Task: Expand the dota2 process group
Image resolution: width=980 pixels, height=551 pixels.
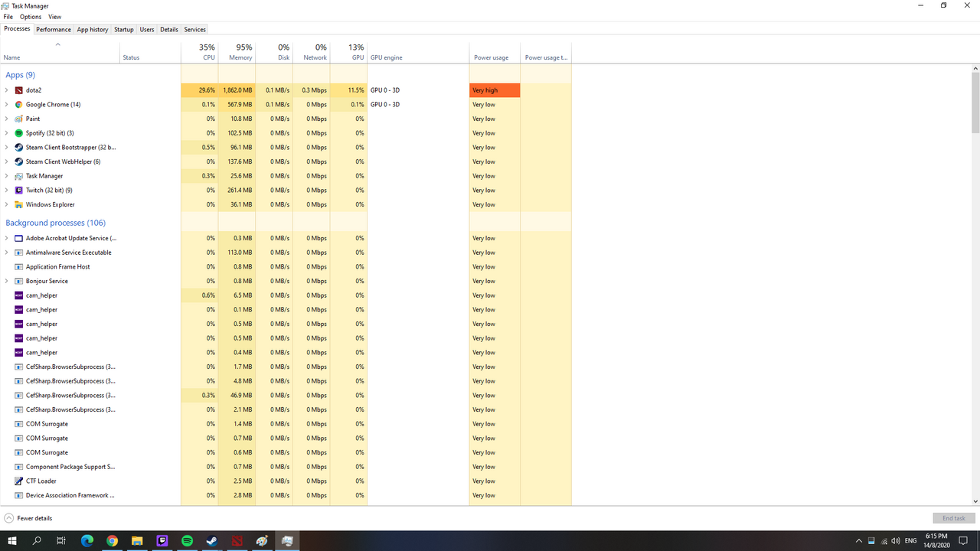Action: [6, 90]
